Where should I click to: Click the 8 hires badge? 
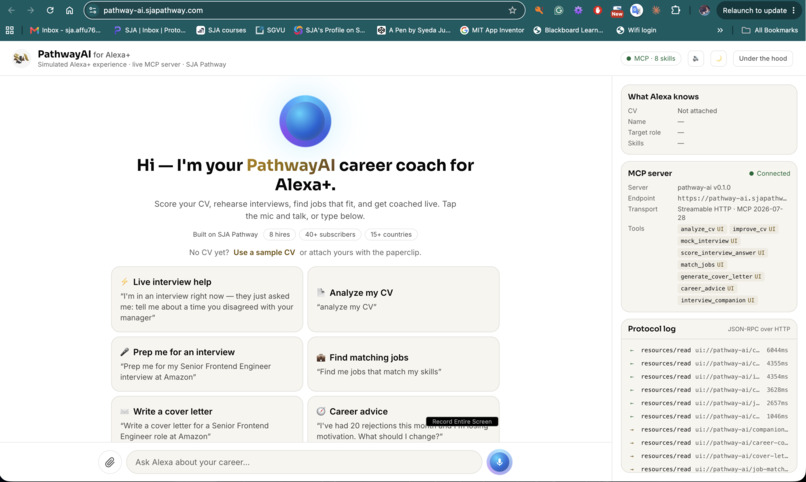280,234
